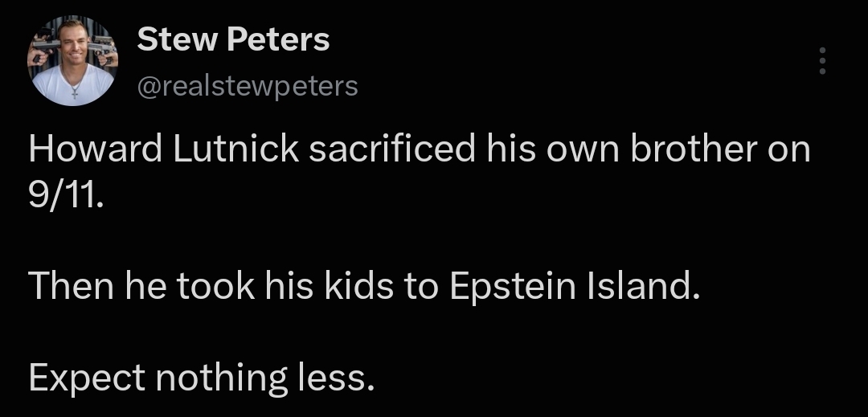The height and width of the screenshot is (417, 868).
Task: Click the words 'Epstein Island' in tweet
Action: point(575,287)
